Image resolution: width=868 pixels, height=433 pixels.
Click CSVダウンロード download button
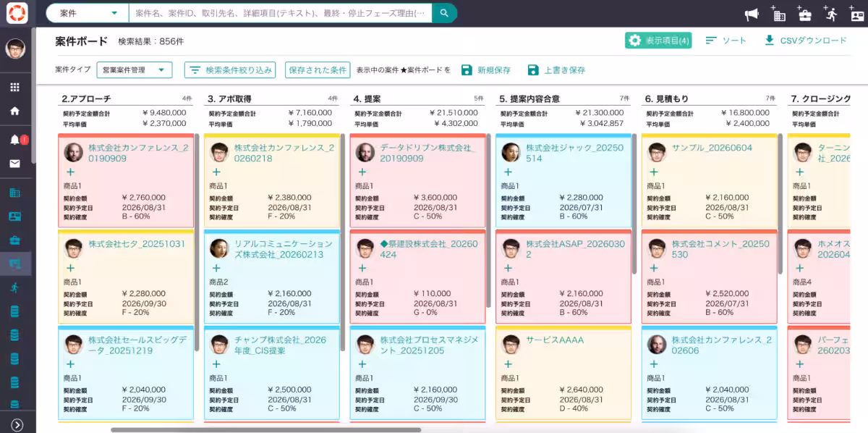pyautogui.click(x=806, y=41)
